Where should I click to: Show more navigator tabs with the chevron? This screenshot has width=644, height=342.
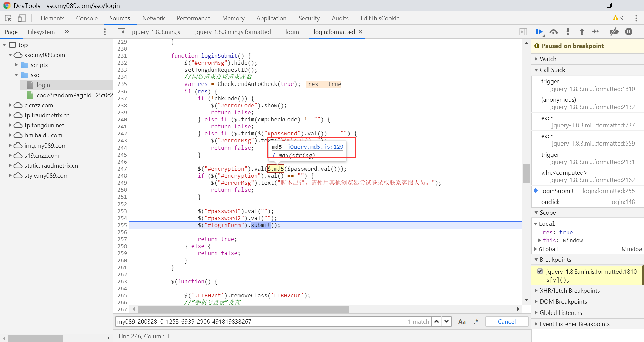pos(66,32)
